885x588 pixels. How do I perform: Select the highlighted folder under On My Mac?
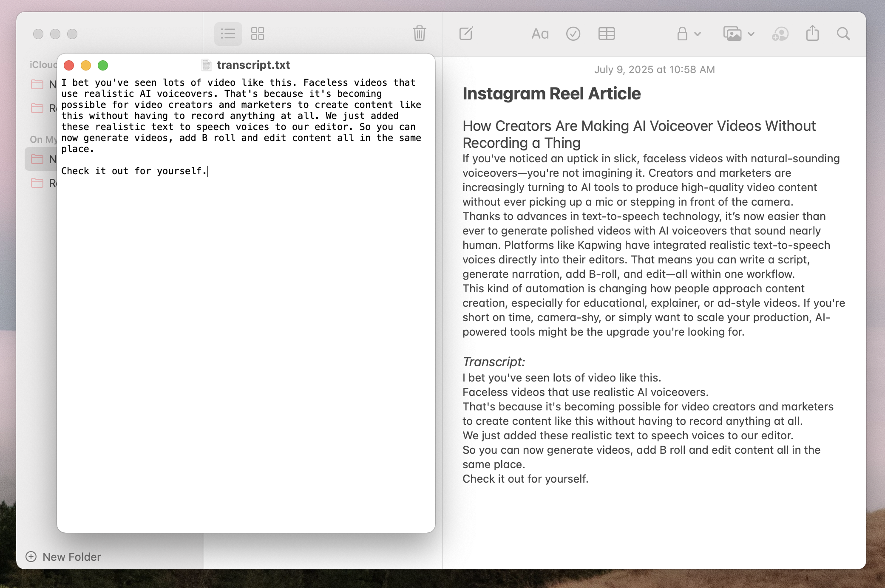coord(47,158)
